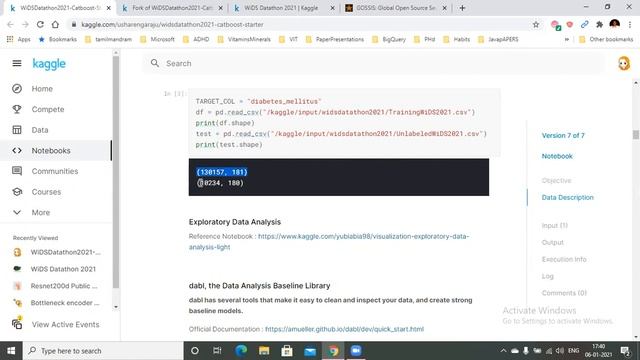Show hidden bookmarks with the chevron
The width and height of the screenshot is (640, 360).
tap(567, 39)
